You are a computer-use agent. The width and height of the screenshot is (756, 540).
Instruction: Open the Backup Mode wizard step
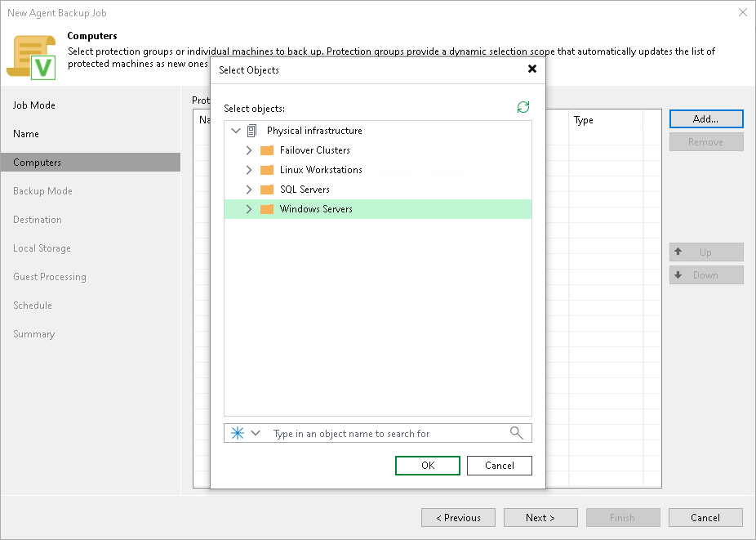click(91, 191)
